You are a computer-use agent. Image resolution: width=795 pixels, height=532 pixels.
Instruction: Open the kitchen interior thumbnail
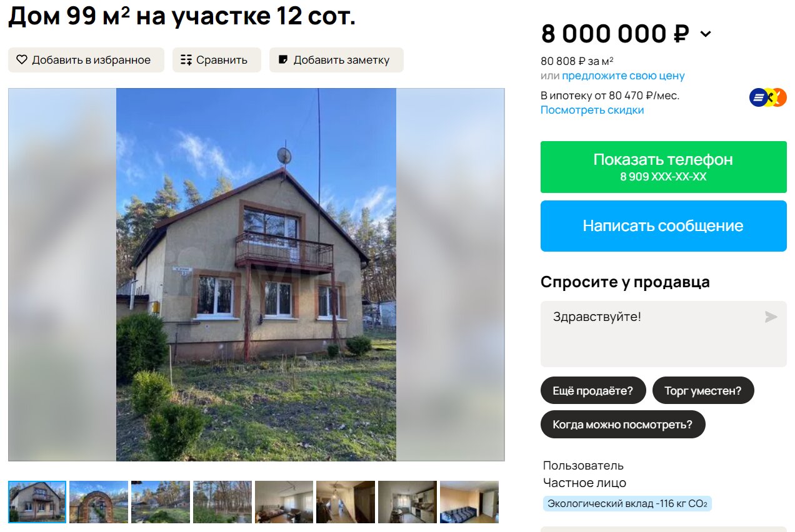point(407,501)
